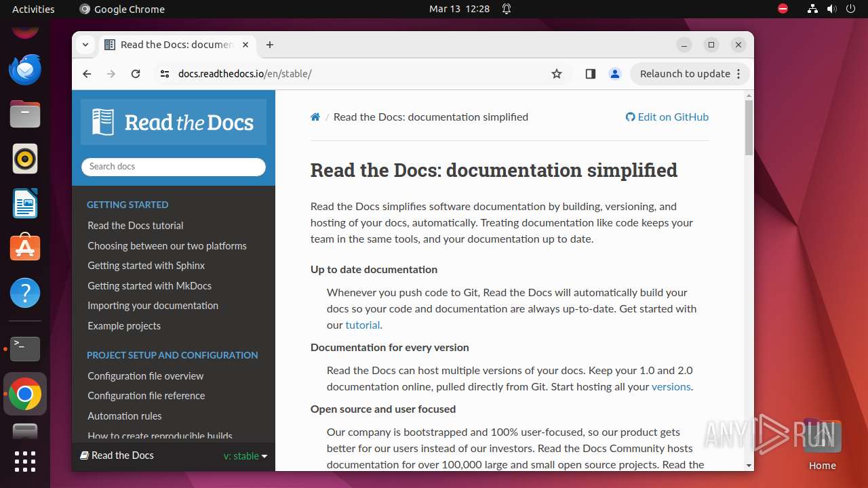Open Getting started with Sphinx
This screenshot has height=488, width=868.
click(x=146, y=266)
